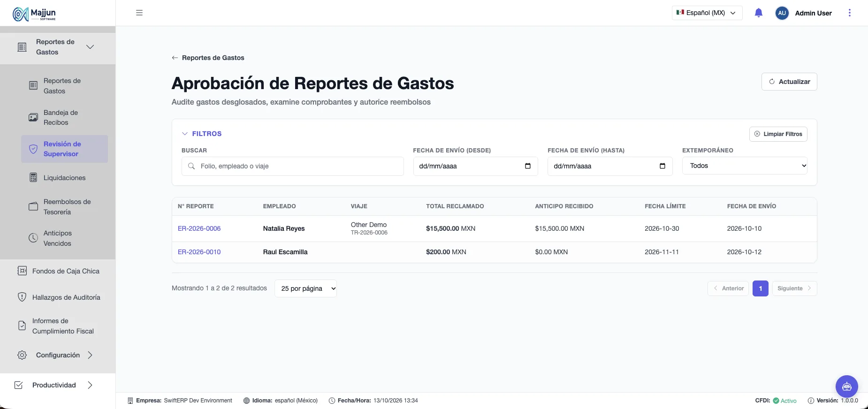Expand the Configuración submenu arrow
Image resolution: width=868 pixels, height=409 pixels.
pos(90,355)
